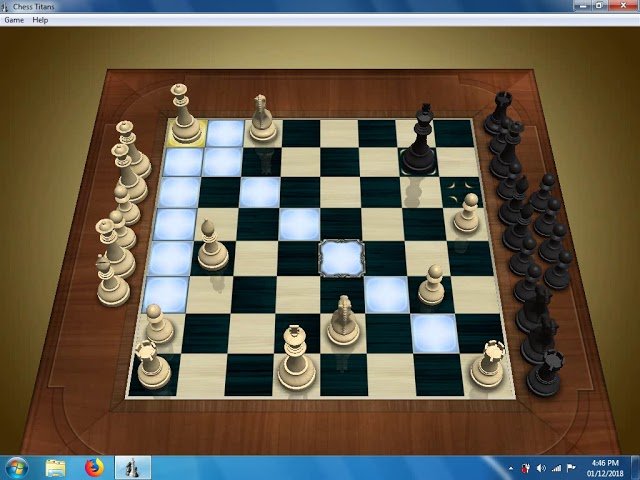Move queen to highlighted square b7

pyautogui.click(x=222, y=162)
